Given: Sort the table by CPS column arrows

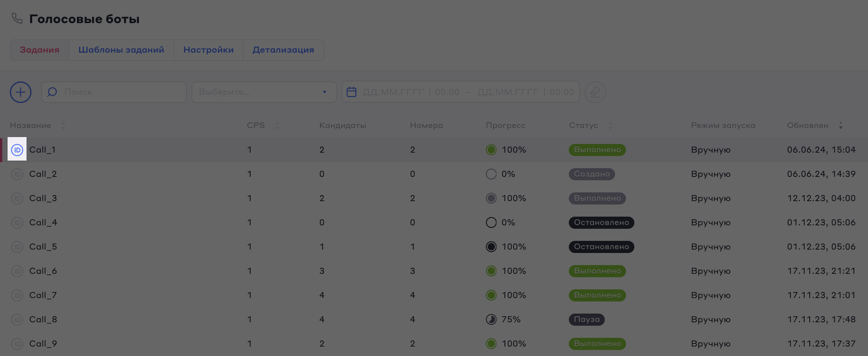Looking at the screenshot, I should [277, 126].
